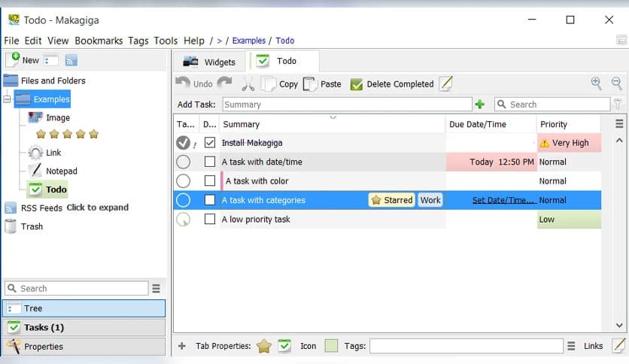
Task: Click the New item icon
Action: point(14,59)
